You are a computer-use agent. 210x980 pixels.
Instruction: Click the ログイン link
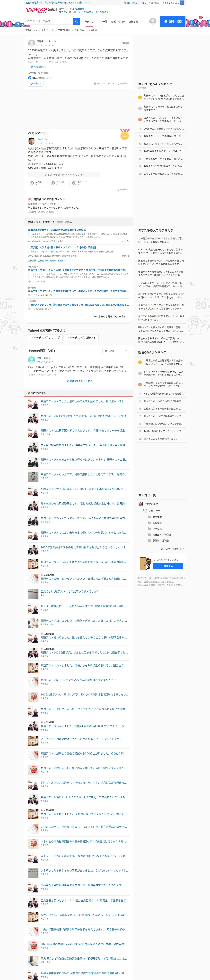click(63, 12)
